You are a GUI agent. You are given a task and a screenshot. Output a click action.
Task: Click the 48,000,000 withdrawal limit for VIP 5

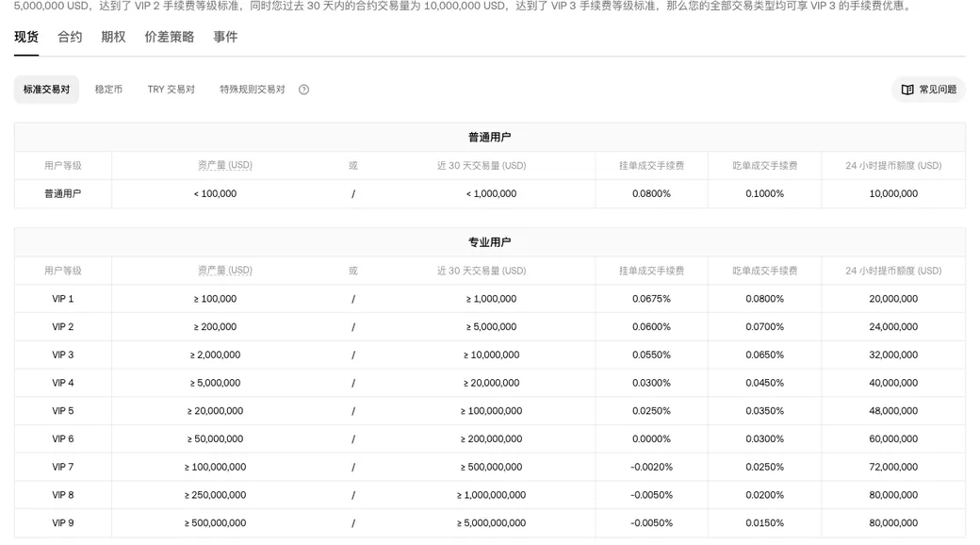pos(893,411)
